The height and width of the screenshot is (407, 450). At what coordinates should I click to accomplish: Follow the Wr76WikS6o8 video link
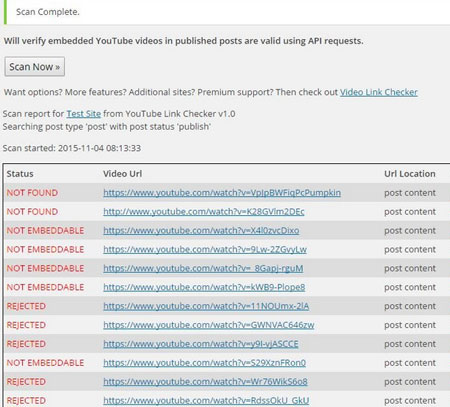205,382
